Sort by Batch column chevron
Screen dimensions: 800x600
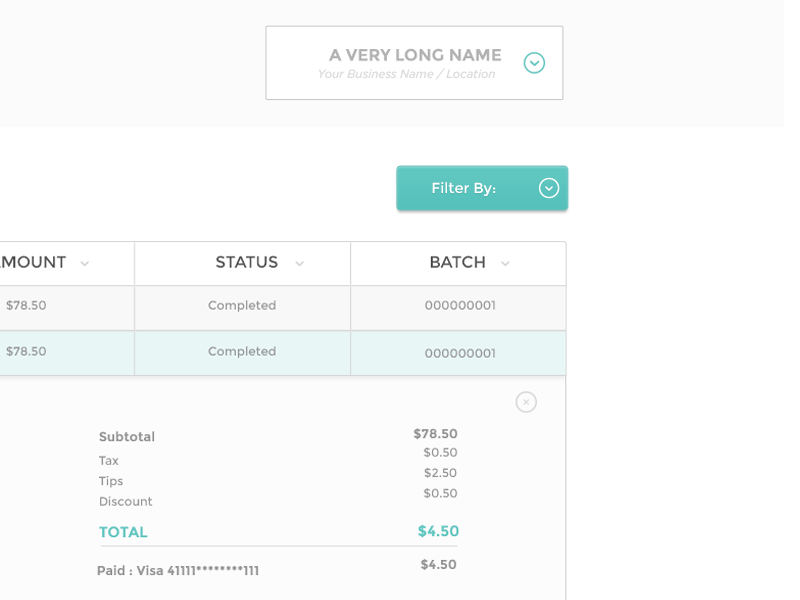coord(505,263)
